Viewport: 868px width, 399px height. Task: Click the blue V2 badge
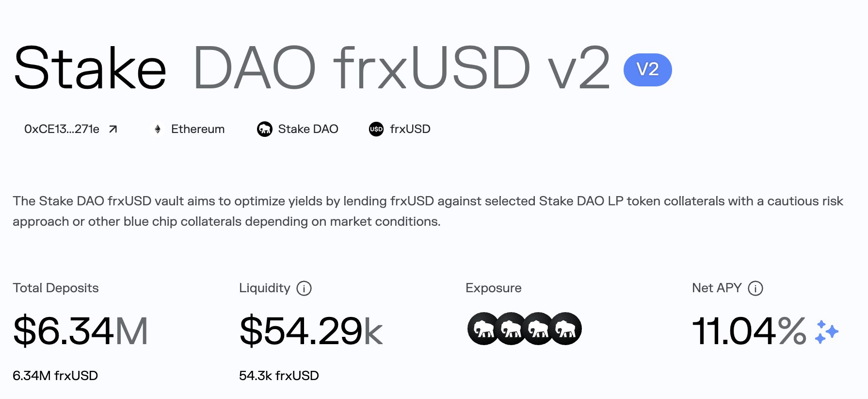tap(647, 70)
